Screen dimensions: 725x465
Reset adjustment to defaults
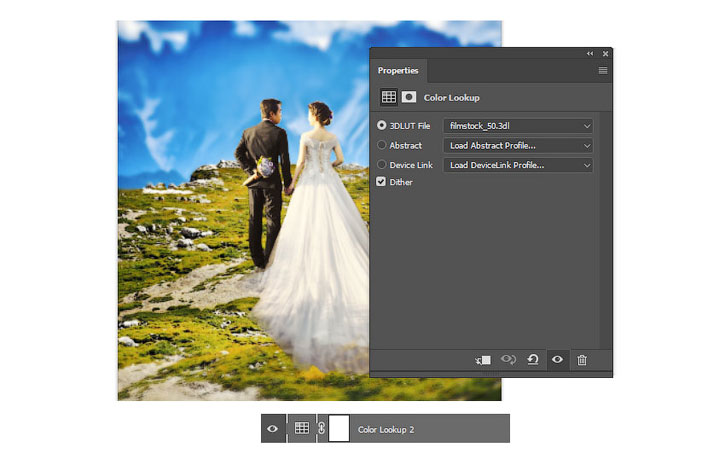(x=533, y=359)
